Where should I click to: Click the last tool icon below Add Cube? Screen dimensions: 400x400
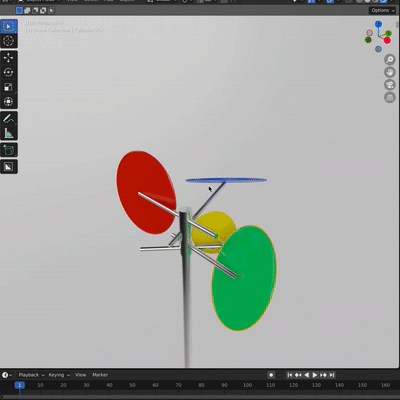[x=8, y=167]
